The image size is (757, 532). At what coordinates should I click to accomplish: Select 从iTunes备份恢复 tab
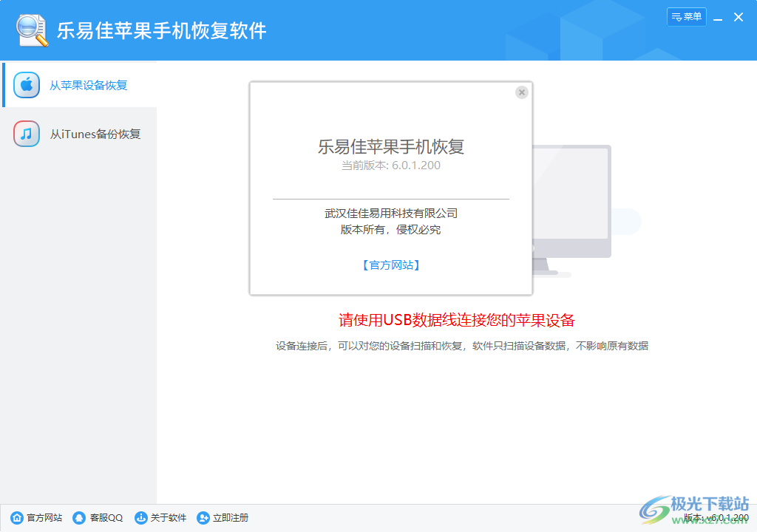[x=78, y=134]
